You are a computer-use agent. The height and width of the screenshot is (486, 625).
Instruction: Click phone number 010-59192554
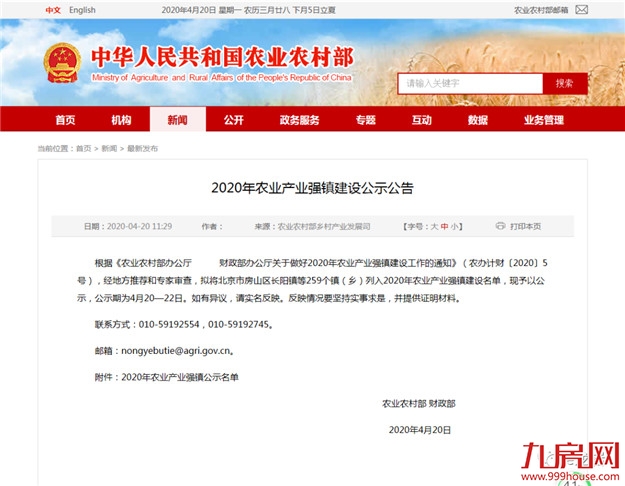(169, 325)
